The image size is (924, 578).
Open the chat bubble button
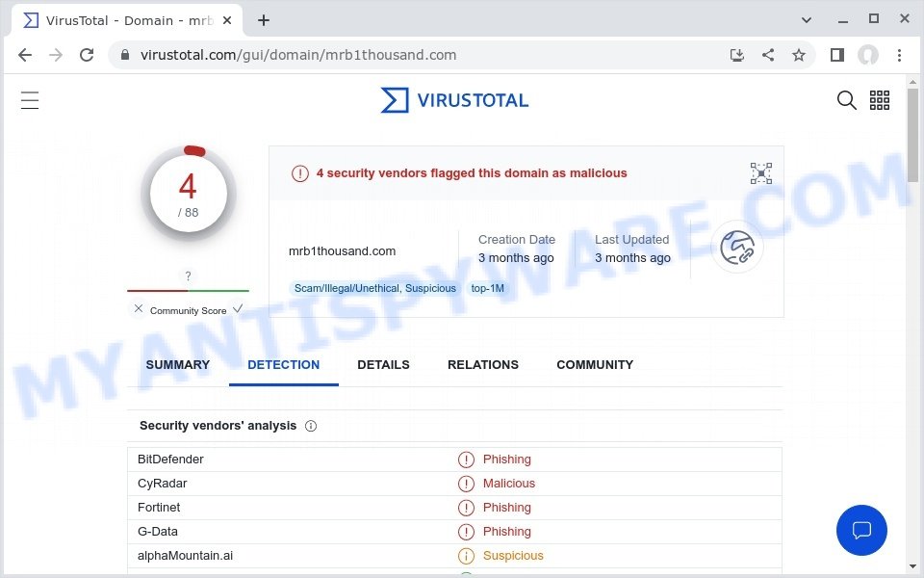tap(860, 530)
